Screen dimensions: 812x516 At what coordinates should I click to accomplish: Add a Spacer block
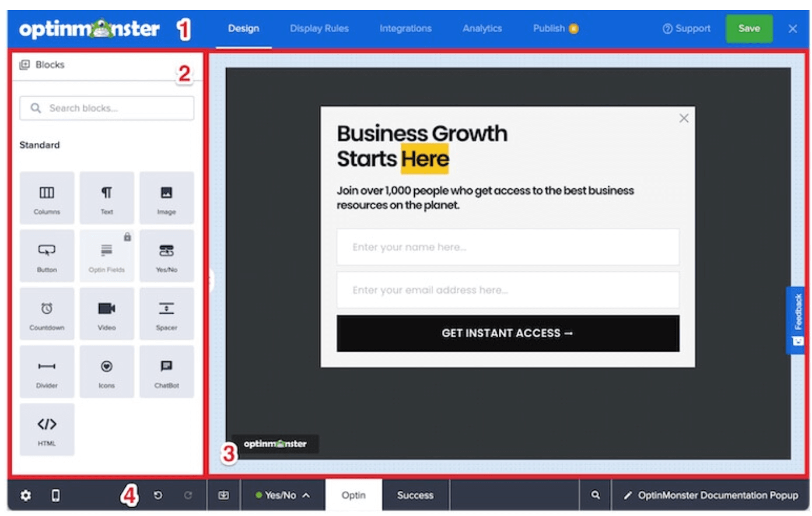coord(166,314)
